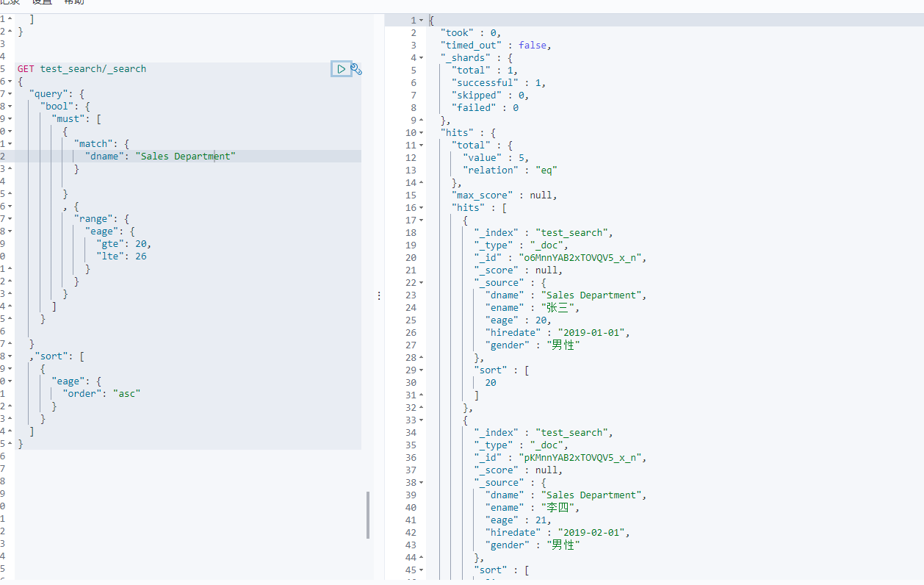Image resolution: width=924 pixels, height=585 pixels.
Task: Click the vertical dots pane resize handle
Action: pyautogui.click(x=379, y=295)
